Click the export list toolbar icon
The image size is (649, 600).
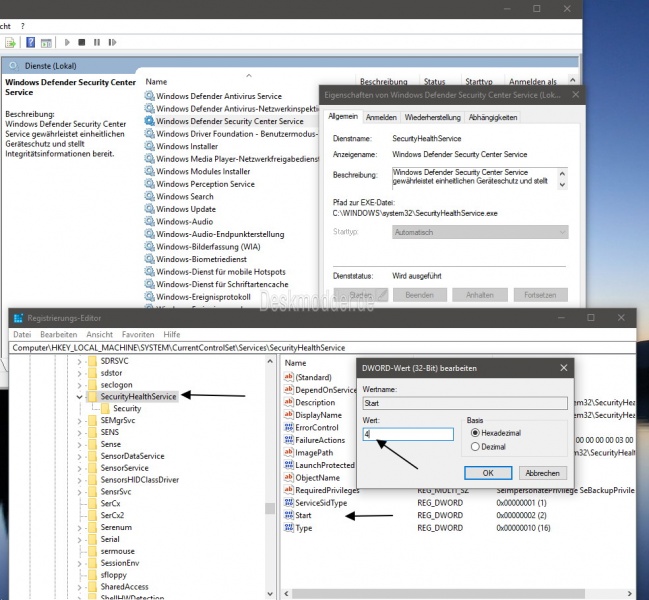[x=10, y=43]
